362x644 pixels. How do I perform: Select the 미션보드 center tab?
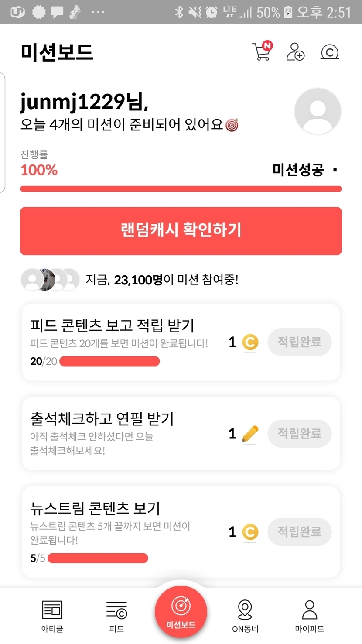(181, 612)
